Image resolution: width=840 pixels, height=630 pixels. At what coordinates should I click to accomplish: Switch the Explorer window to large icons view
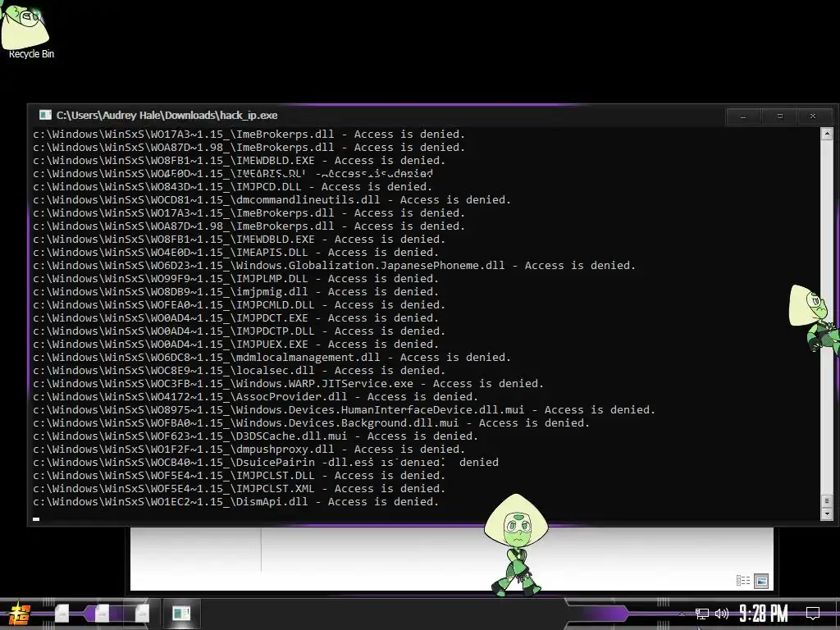[x=761, y=581]
